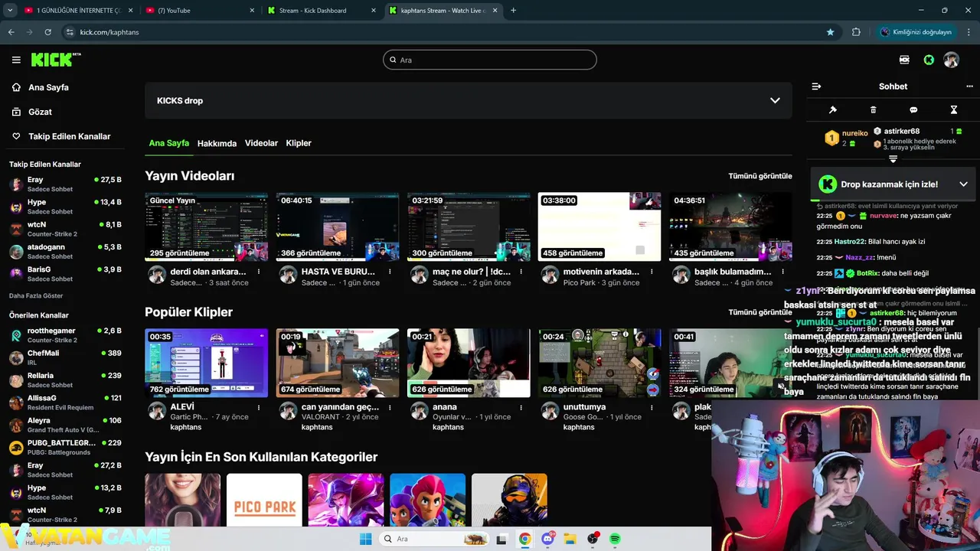Image resolution: width=980 pixels, height=551 pixels.
Task: Switch to Hakkımda tab
Action: (x=217, y=143)
